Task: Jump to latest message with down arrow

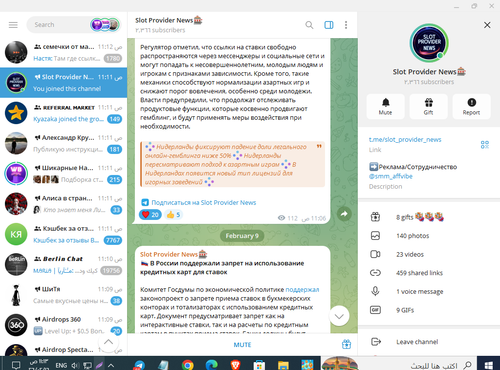Action: [339, 316]
